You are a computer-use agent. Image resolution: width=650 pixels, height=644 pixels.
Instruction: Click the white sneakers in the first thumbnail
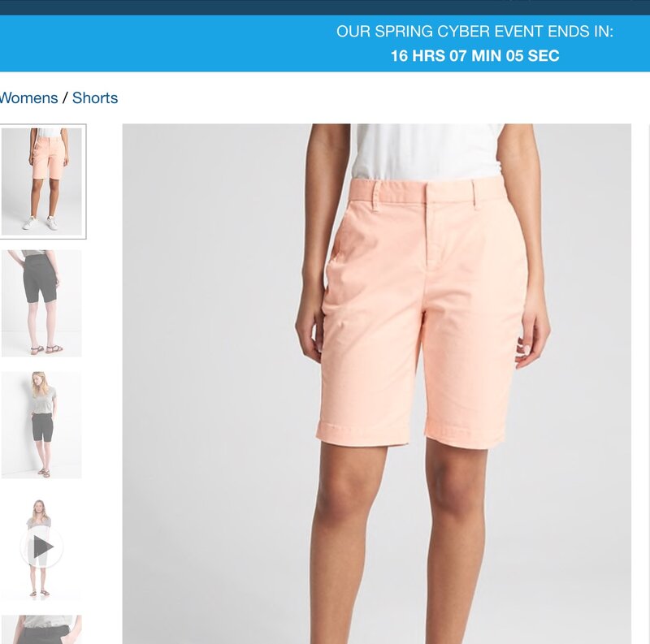[x=41, y=223]
